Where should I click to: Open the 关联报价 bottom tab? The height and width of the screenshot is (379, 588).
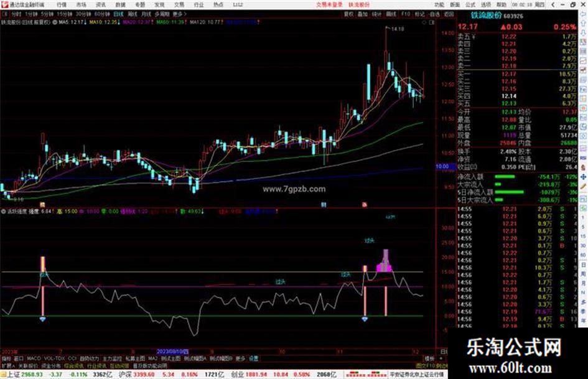28,365
